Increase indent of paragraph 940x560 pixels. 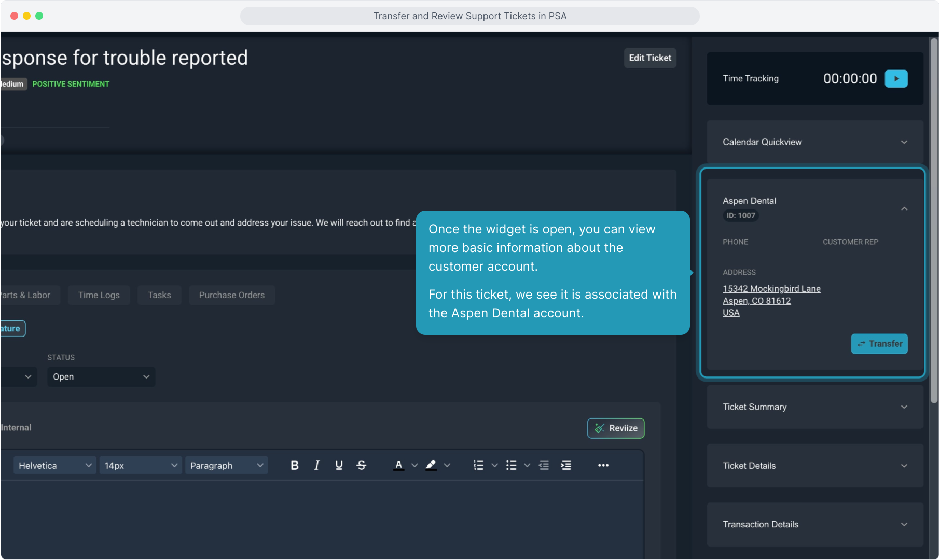pos(566,466)
